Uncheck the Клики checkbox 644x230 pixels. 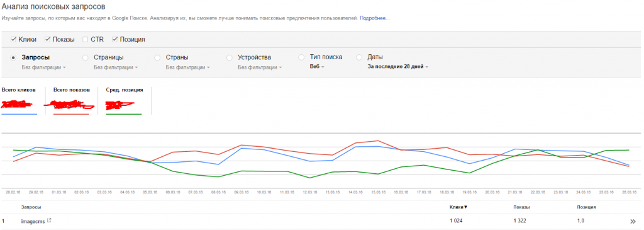coord(13,40)
